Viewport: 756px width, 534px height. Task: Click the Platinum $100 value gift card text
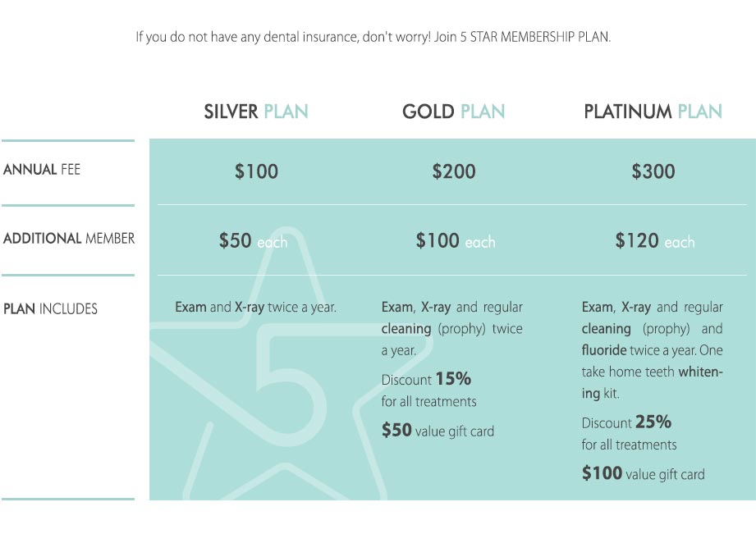coord(643,473)
